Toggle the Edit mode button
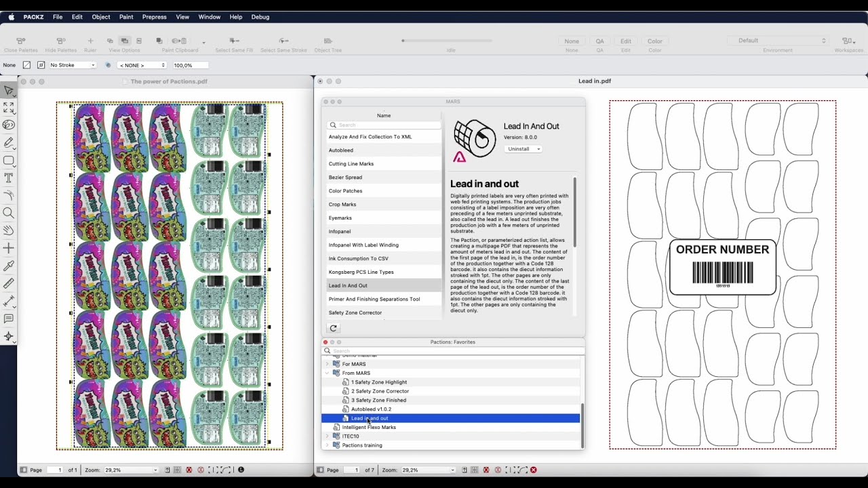Screen dimensions: 868x488 tap(626, 41)
